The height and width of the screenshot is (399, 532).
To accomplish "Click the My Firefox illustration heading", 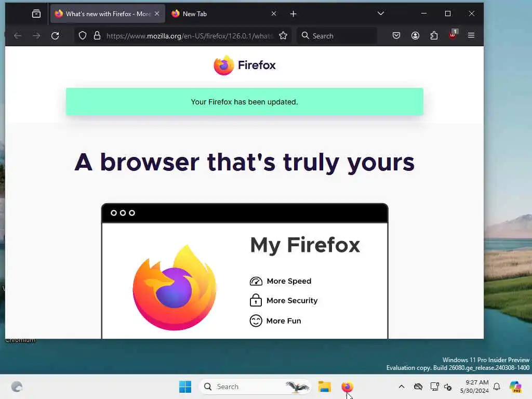I will point(305,245).
